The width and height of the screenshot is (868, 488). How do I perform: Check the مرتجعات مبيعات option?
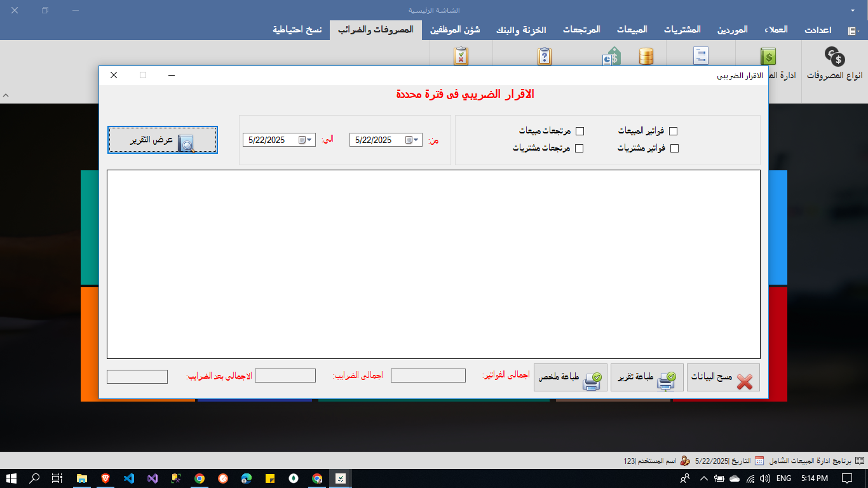(579, 130)
